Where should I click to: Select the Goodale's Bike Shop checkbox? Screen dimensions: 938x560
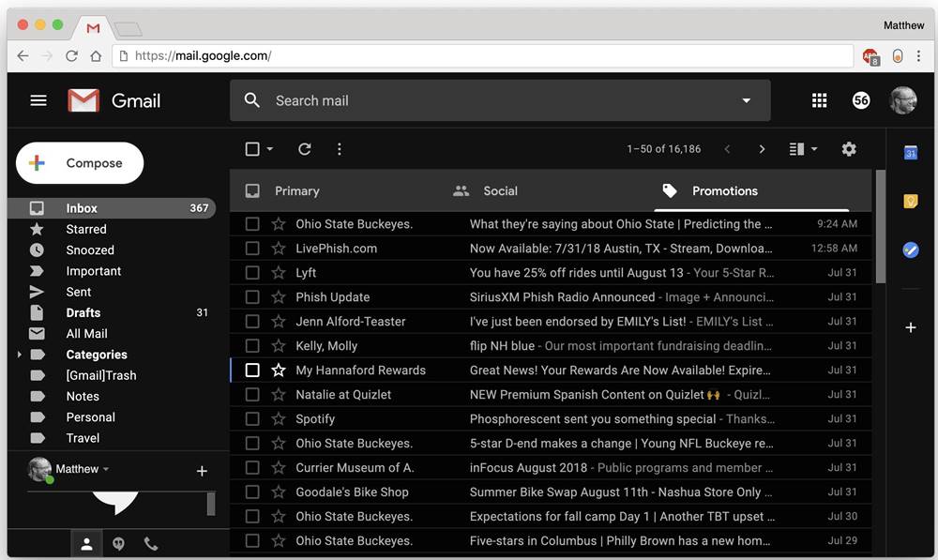252,492
